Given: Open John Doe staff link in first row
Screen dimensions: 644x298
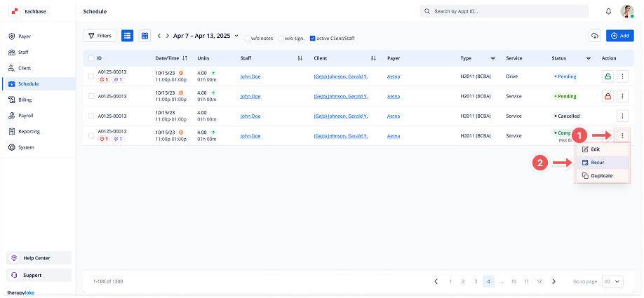Looking at the screenshot, I should click(250, 76).
